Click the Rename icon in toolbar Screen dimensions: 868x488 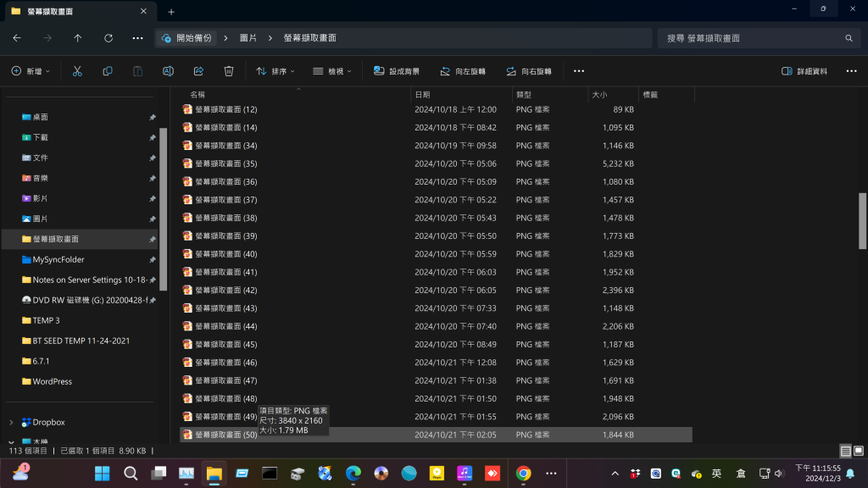168,71
